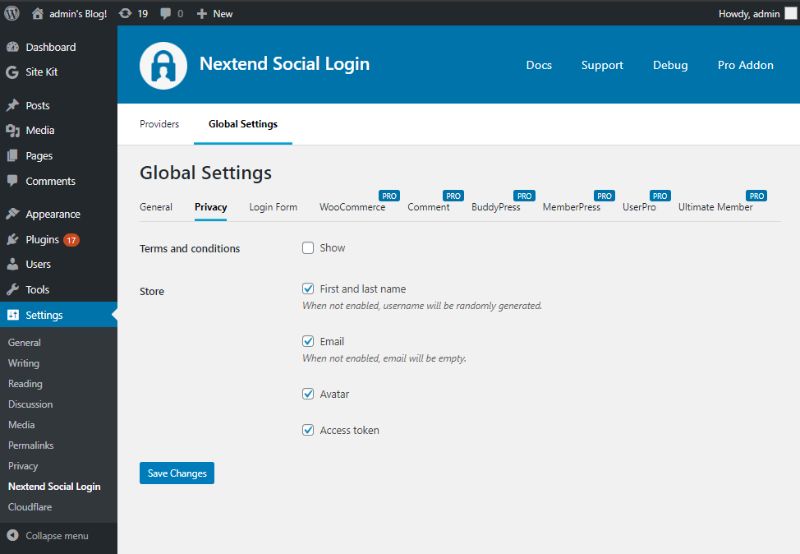
Task: Open the Pro Addon link
Action: pyautogui.click(x=745, y=65)
